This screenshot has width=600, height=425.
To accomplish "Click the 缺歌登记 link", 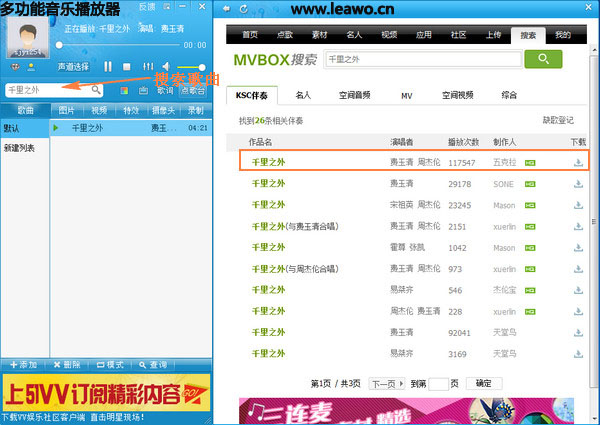I will click(558, 120).
